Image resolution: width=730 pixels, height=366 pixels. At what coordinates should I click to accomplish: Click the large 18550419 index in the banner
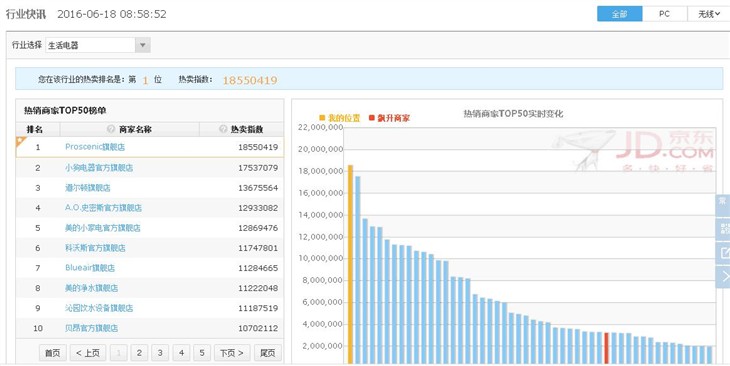(x=250, y=80)
